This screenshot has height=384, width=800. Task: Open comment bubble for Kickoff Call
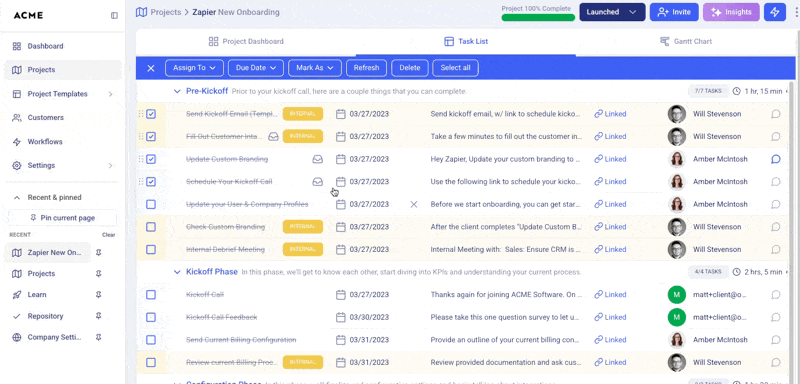776,295
